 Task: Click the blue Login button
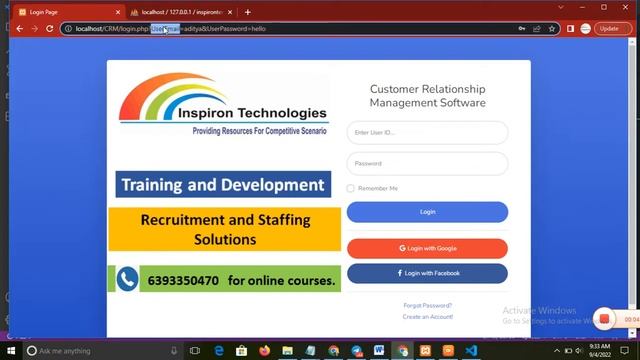(427, 212)
